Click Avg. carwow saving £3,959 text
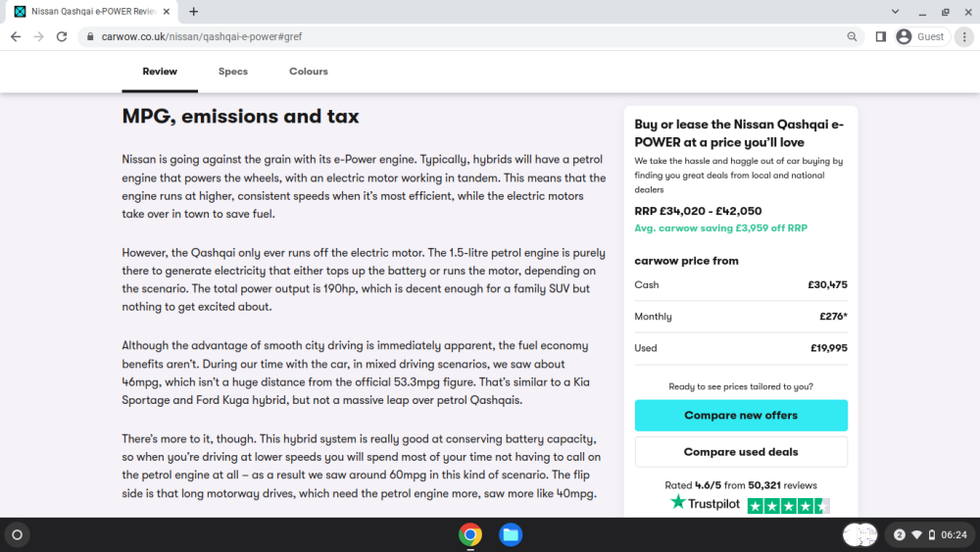Viewport: 980px width, 552px height. pos(720,228)
